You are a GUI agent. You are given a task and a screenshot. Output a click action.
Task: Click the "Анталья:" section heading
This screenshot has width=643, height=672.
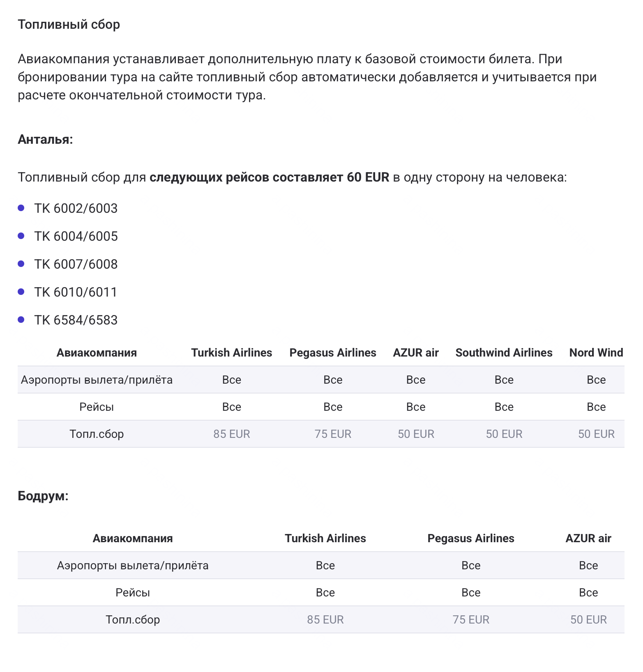pos(45,140)
